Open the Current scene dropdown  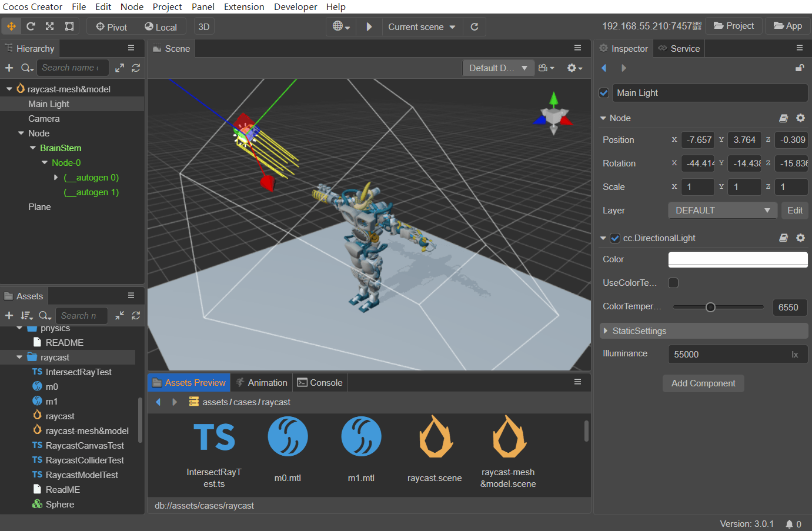pyautogui.click(x=422, y=27)
